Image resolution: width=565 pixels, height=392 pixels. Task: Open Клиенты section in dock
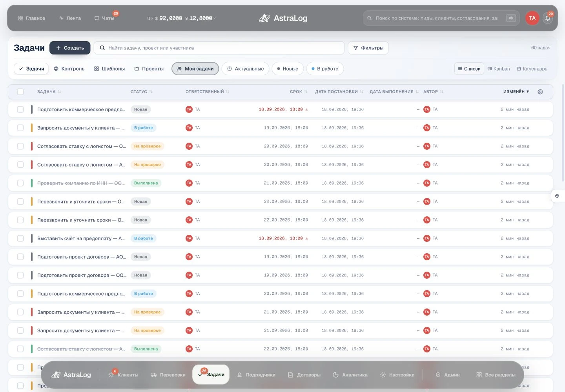click(x=124, y=375)
